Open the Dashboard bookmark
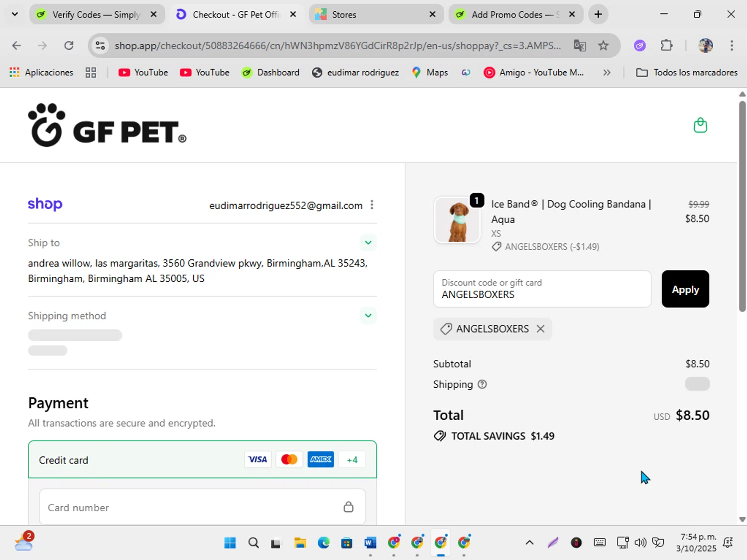Image resolution: width=747 pixels, height=560 pixels. (270, 73)
